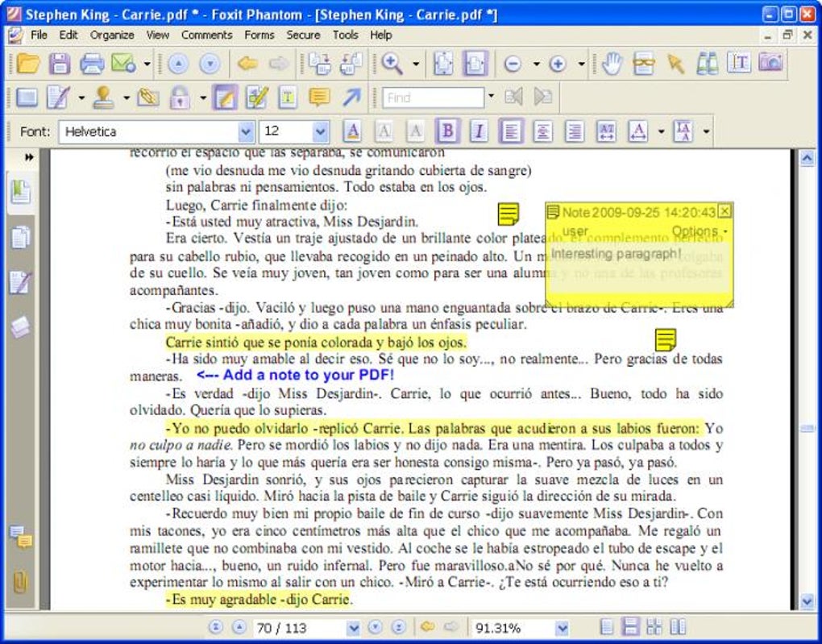The width and height of the screenshot is (822, 644).
Task: Select the Typewriter tool icon
Action: (x=288, y=98)
